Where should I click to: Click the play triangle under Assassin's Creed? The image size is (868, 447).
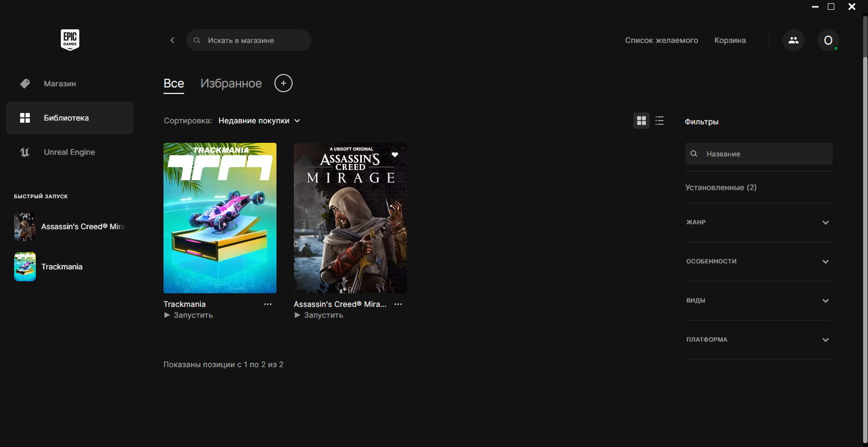point(298,315)
